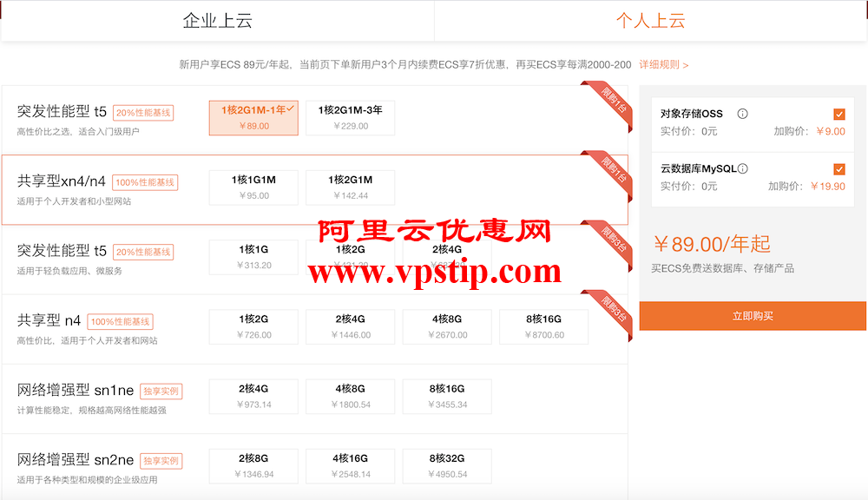Viewport: 868px width, 500px height.
Task: Click description 适用于各种类型和规模的企业级应用
Action: pos(87,480)
